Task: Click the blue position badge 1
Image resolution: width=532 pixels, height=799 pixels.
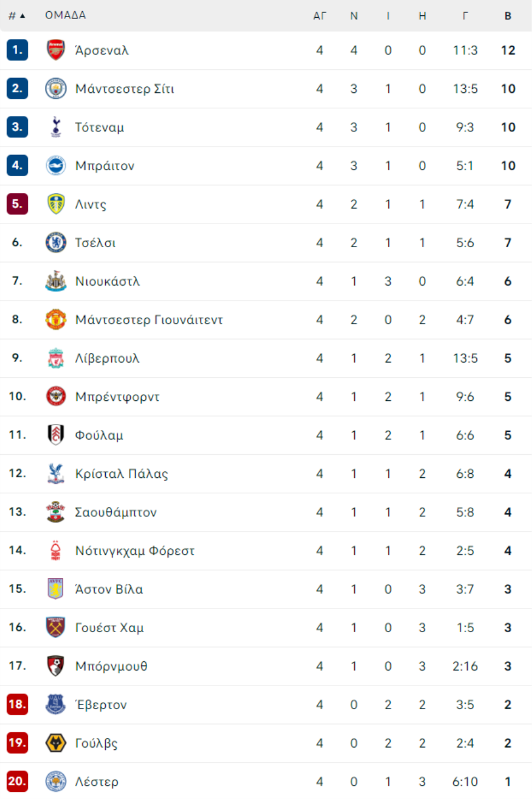Action: 17,50
